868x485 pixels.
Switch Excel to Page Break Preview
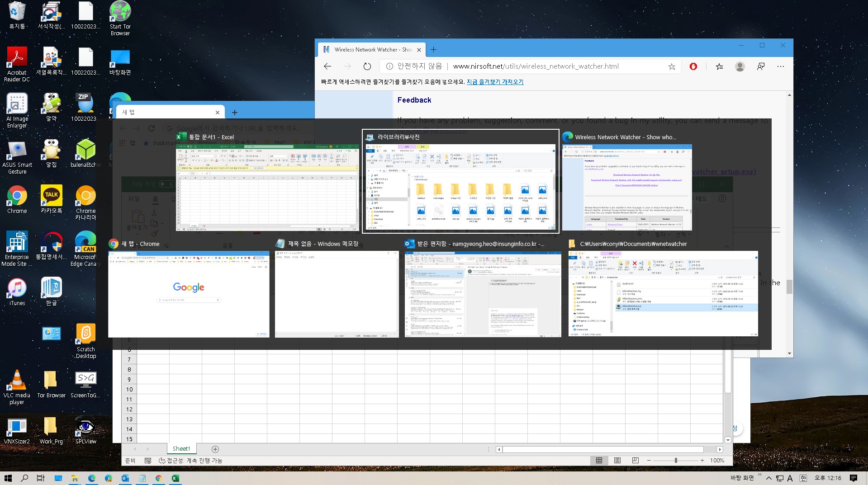pyautogui.click(x=636, y=461)
